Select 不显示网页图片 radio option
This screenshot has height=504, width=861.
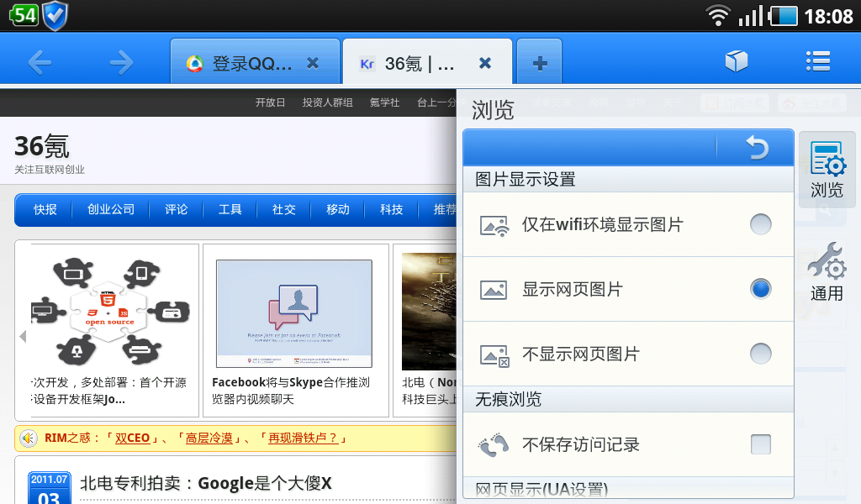pos(760,354)
